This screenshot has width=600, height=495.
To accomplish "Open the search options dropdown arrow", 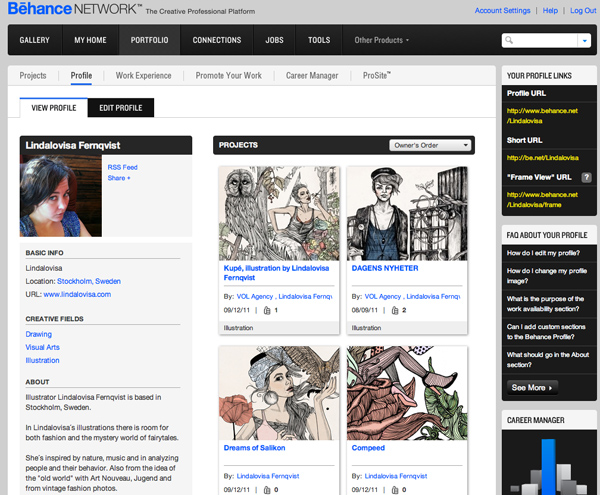I will [x=584, y=40].
